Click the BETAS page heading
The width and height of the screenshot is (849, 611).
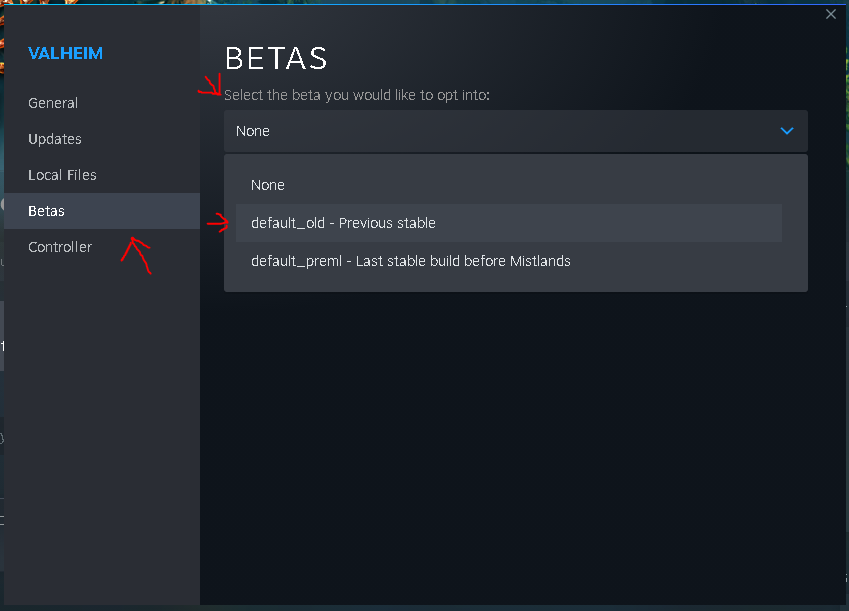(x=276, y=58)
